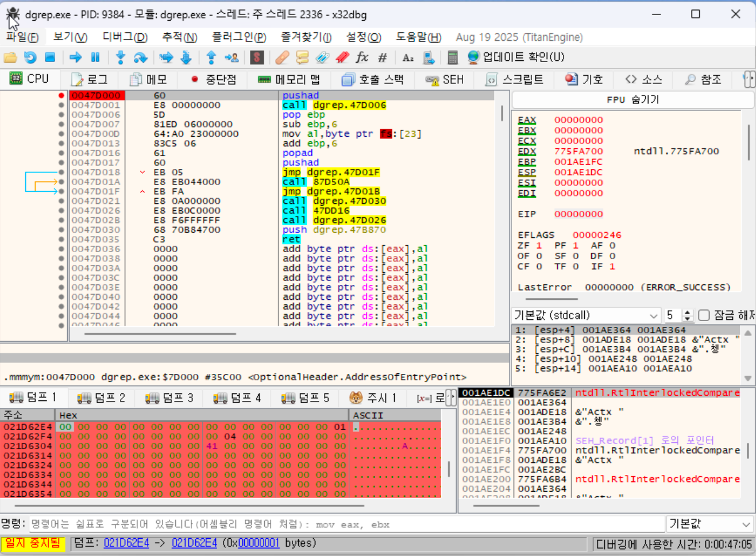The height and width of the screenshot is (556, 756).
Task: Open the calculator tool icon
Action: click(453, 57)
